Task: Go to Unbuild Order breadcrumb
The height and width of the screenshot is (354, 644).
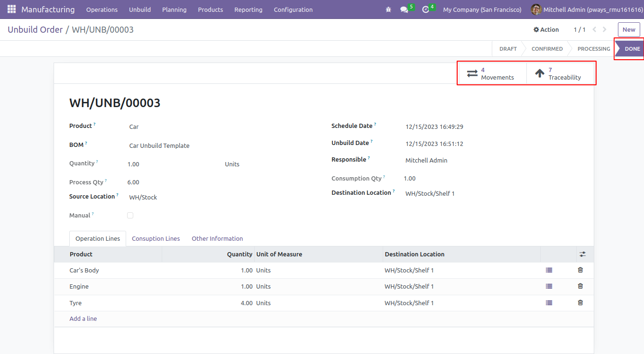Action: [35, 29]
